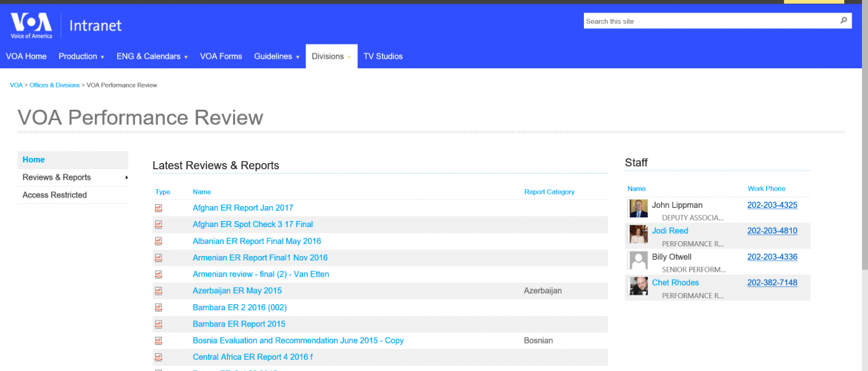Click Billy Otwell's name text
The image size is (868, 371).
pos(671,257)
